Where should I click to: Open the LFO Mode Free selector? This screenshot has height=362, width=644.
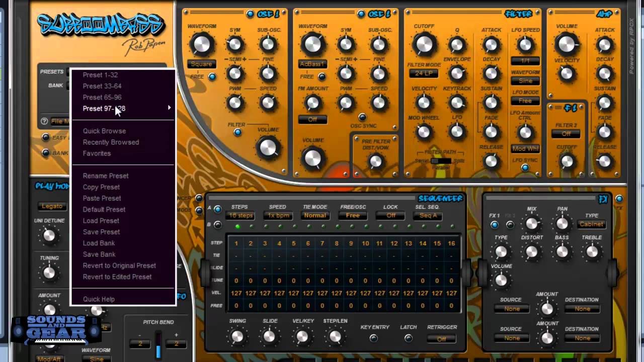point(525,101)
